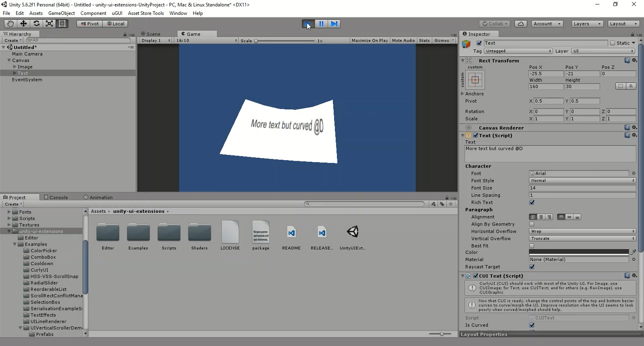Viewport: 644px width, 346px height.
Task: Select the Hand tool in toolbar
Action: click(x=10, y=24)
